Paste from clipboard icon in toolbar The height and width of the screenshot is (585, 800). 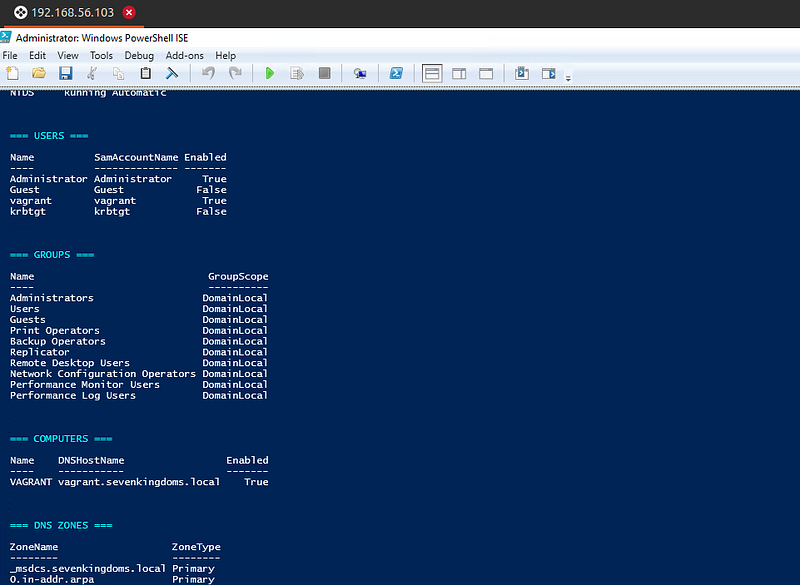coord(145,73)
